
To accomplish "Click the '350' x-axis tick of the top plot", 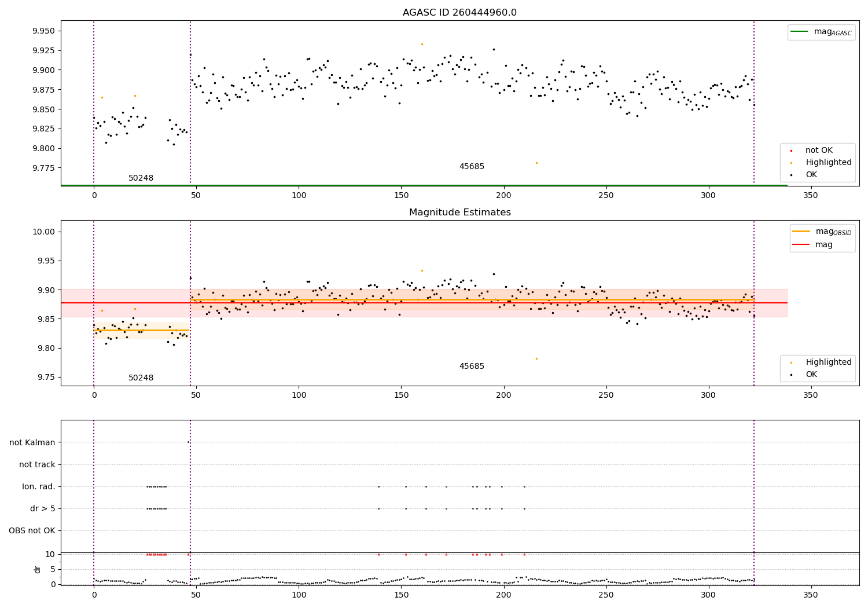I will click(811, 196).
